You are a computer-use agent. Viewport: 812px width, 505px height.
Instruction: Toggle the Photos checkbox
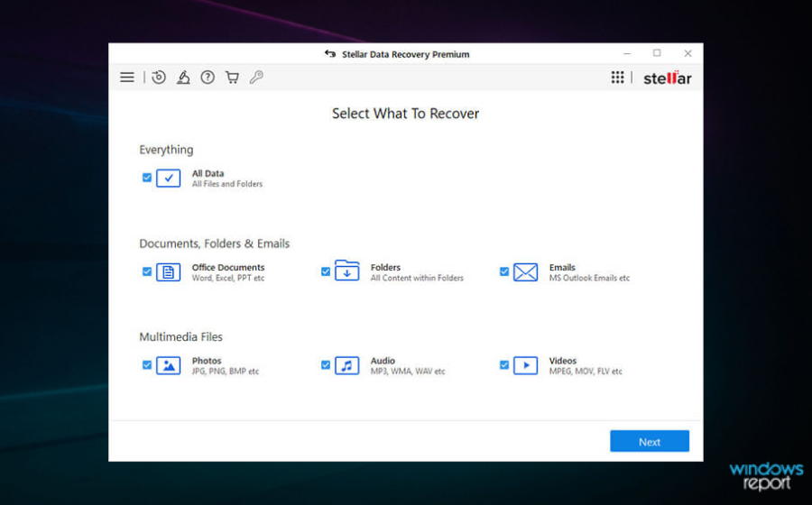[147, 365]
